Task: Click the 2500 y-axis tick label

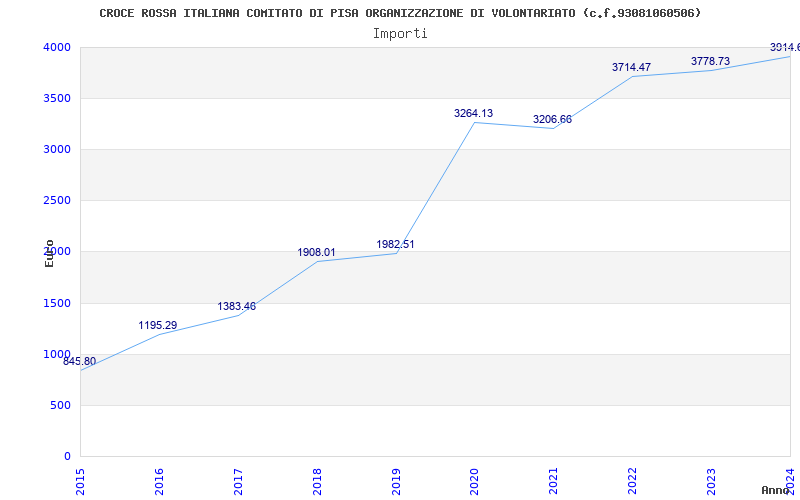Action: pyautogui.click(x=57, y=201)
